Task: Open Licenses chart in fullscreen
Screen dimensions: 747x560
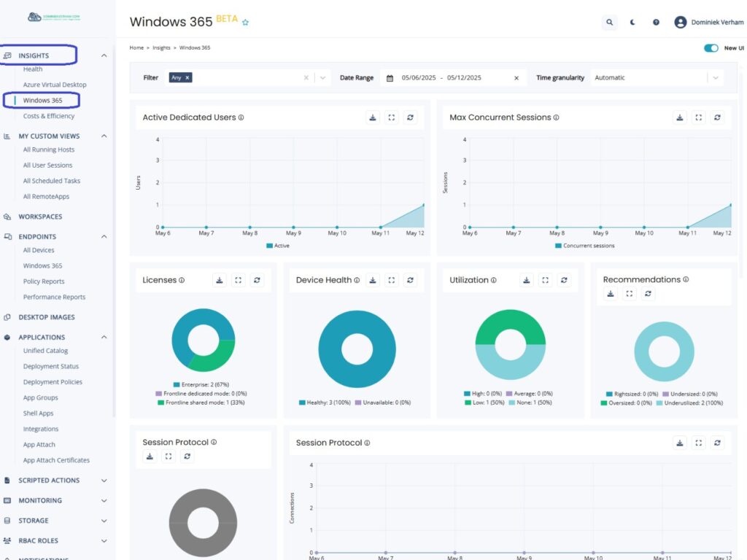Action: coord(239,280)
